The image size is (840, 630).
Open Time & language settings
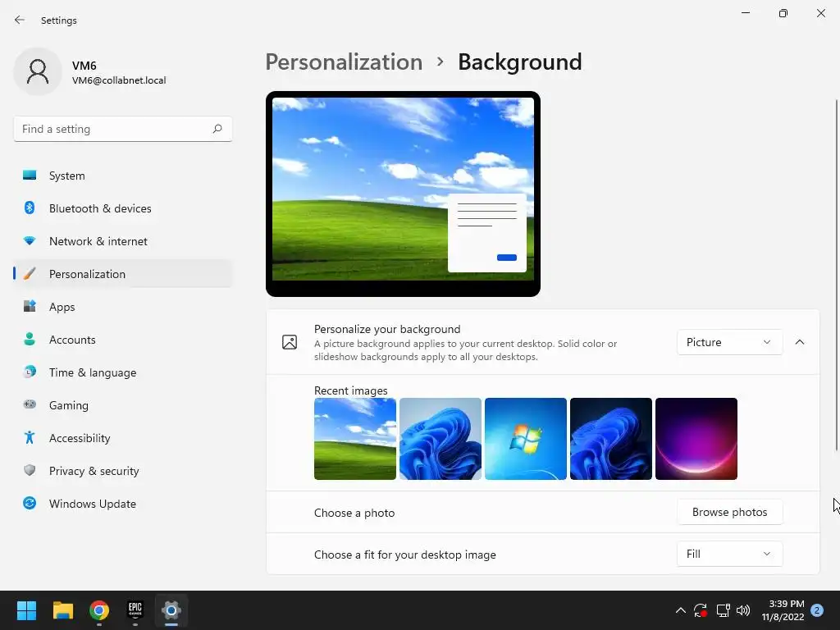pyautogui.click(x=123, y=372)
